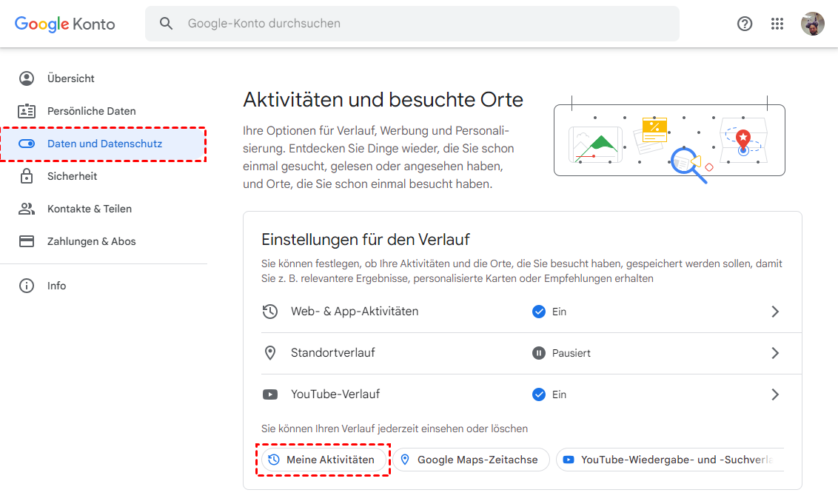Click the Info circle icon

coord(27,286)
